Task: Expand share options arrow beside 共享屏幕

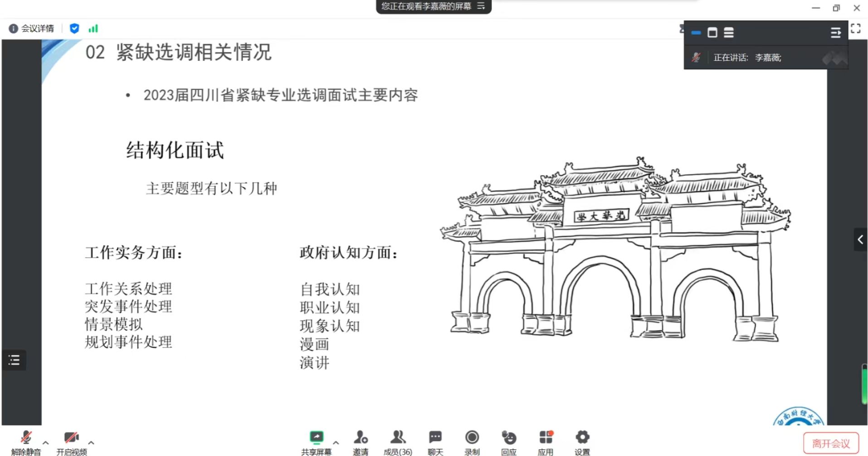Action: 336,442
